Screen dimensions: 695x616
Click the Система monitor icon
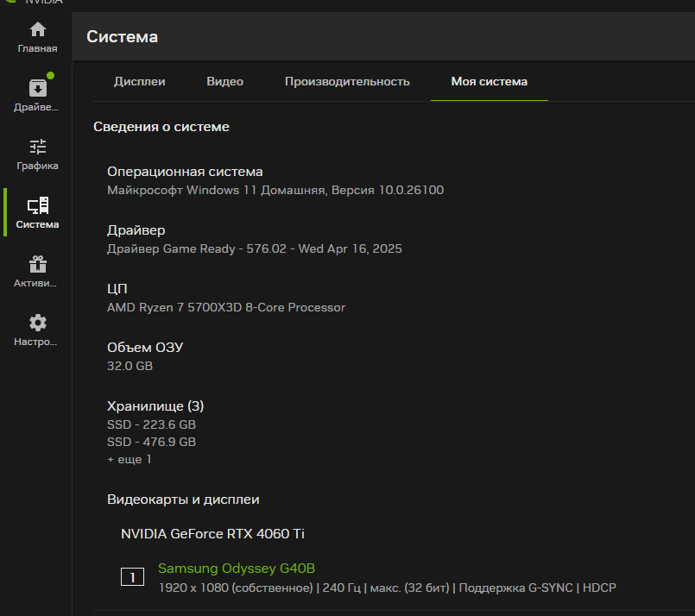pos(38,205)
